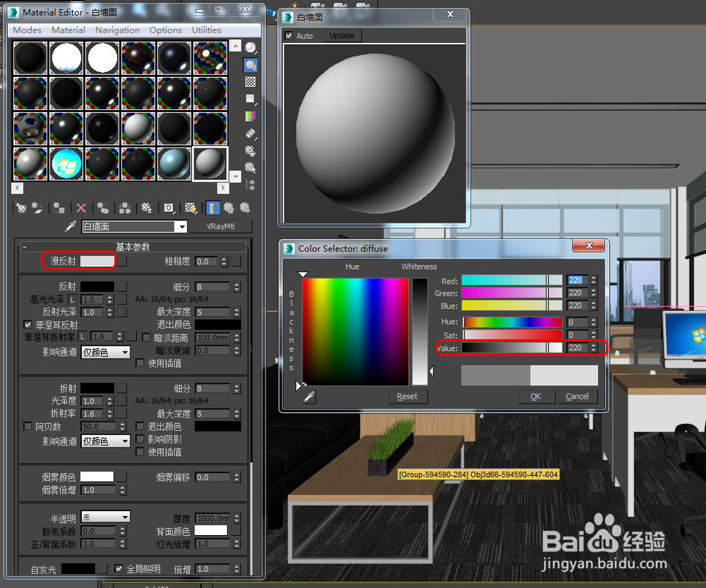Increment the Red value spinner
Screen dimensions: 706x588
pyautogui.click(x=594, y=277)
